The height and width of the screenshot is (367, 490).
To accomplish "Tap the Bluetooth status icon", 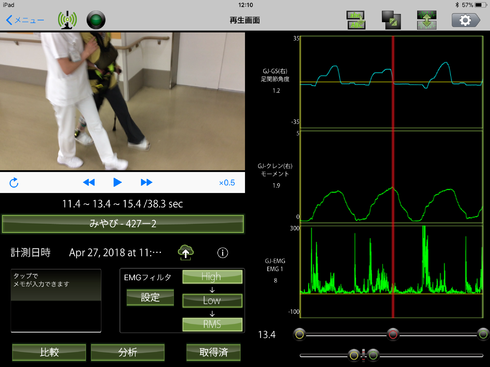I will click(457, 5).
